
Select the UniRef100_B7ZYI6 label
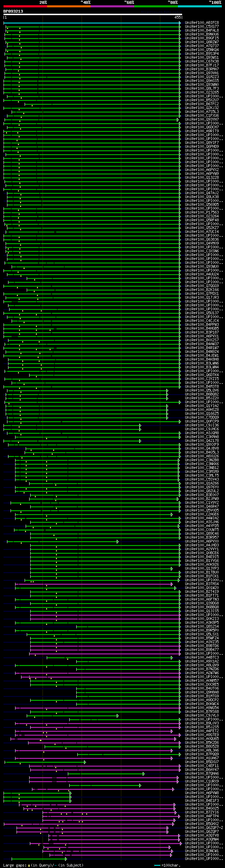(202, 812)
